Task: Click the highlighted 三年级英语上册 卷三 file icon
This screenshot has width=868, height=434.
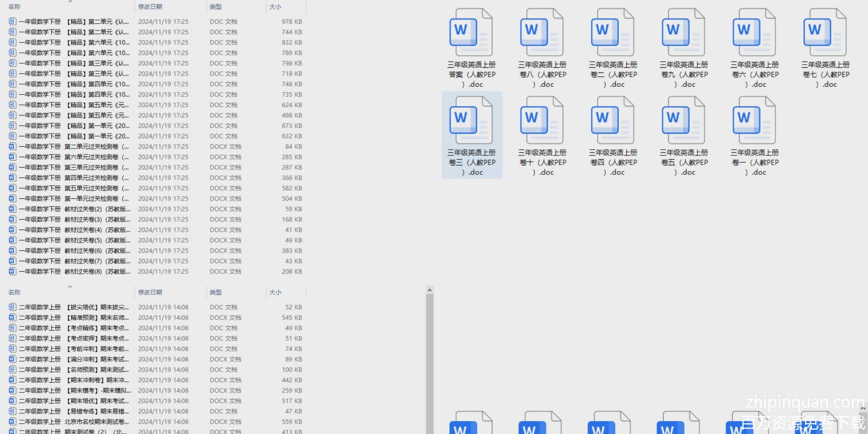Action: 471,121
